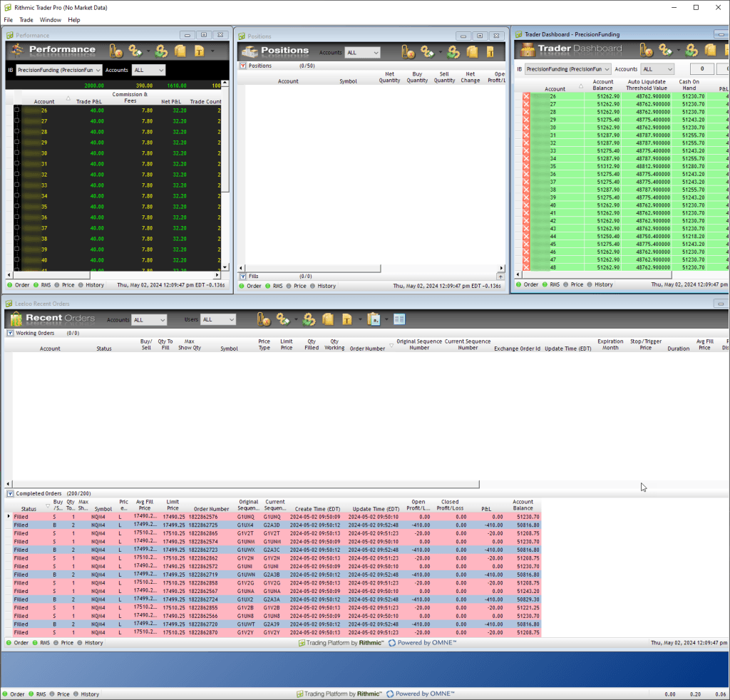Image resolution: width=730 pixels, height=700 pixels.
Task: Click the chain link icon in Performance toolbar
Action: point(135,51)
